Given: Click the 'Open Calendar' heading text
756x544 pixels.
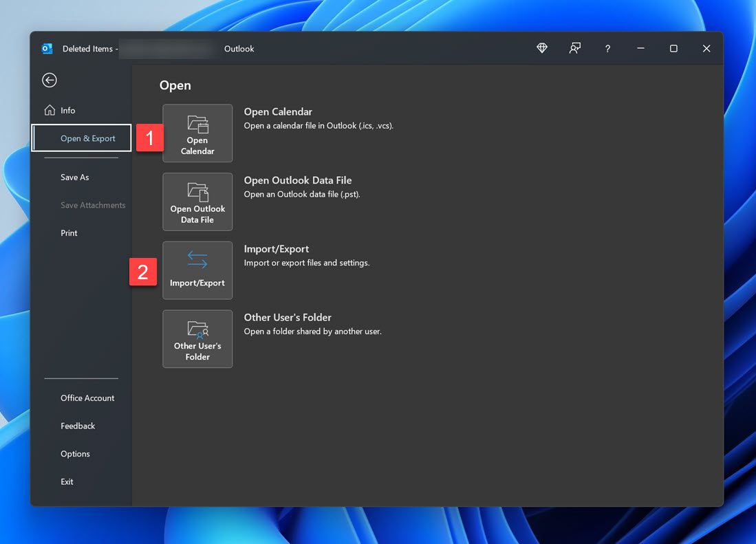Looking at the screenshot, I should [278, 112].
